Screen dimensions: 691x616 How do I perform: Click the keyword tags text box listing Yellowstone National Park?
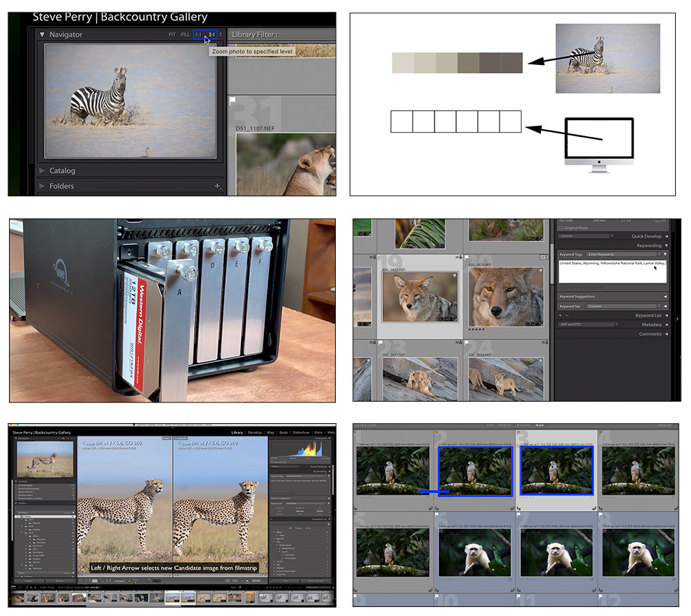pos(612,271)
